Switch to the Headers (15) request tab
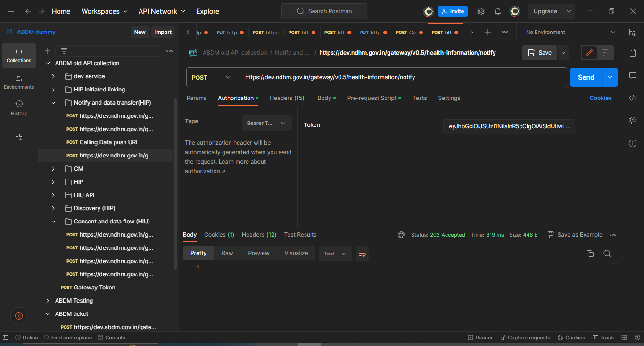The width and height of the screenshot is (644, 346). 287,98
